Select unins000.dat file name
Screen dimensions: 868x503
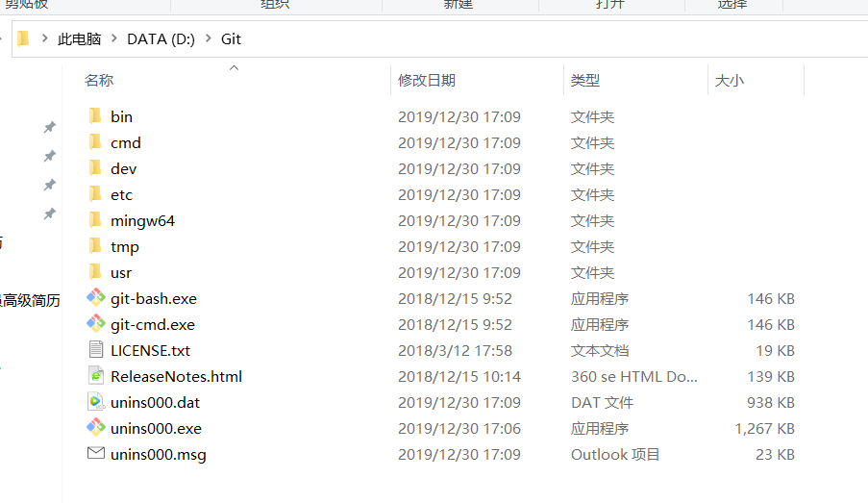point(155,403)
